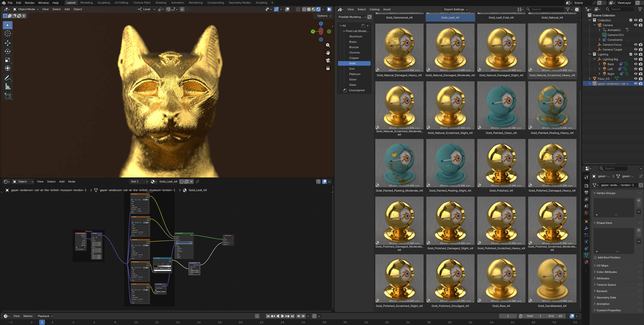
Task: Open the Import Settings dropdown
Action: pyautogui.click(x=456, y=9)
